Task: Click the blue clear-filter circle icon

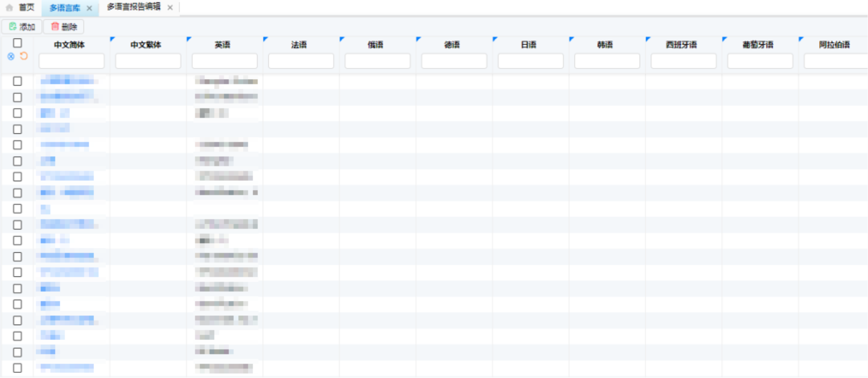Action: 11,56
